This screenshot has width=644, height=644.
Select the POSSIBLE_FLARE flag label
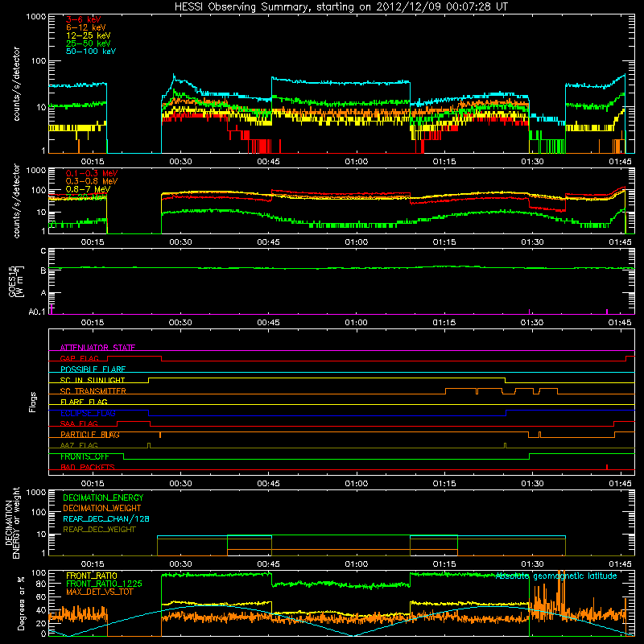(93, 369)
